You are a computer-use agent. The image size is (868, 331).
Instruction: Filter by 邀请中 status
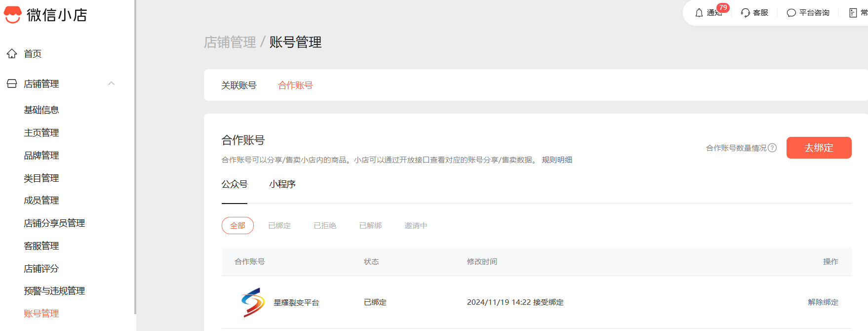(x=416, y=225)
